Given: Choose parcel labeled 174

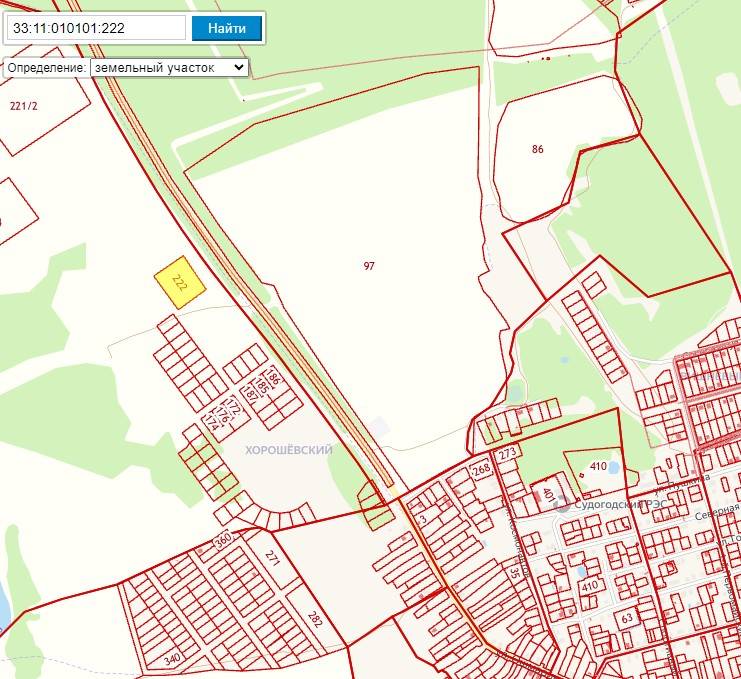Looking at the screenshot, I should 210,424.
